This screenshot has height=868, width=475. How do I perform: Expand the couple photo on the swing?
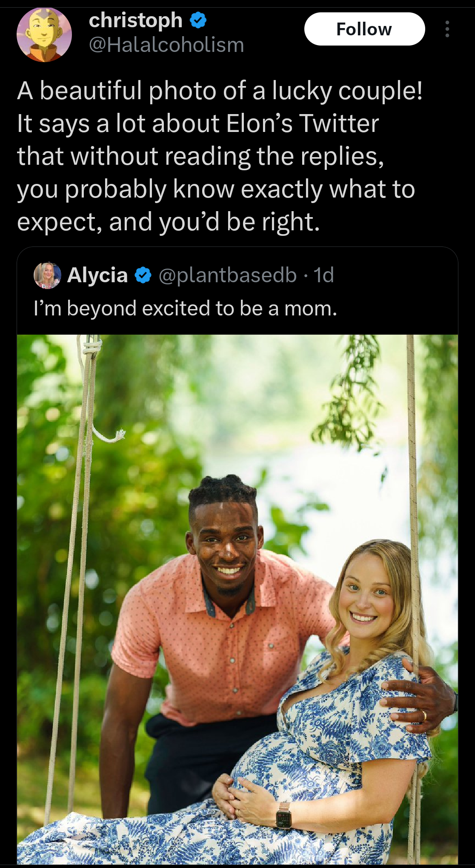pos(237,596)
